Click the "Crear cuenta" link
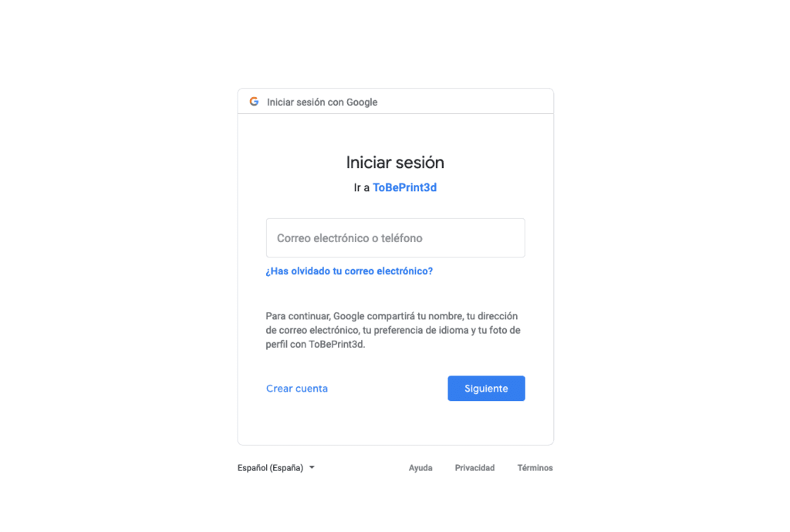790x532 pixels. point(297,389)
